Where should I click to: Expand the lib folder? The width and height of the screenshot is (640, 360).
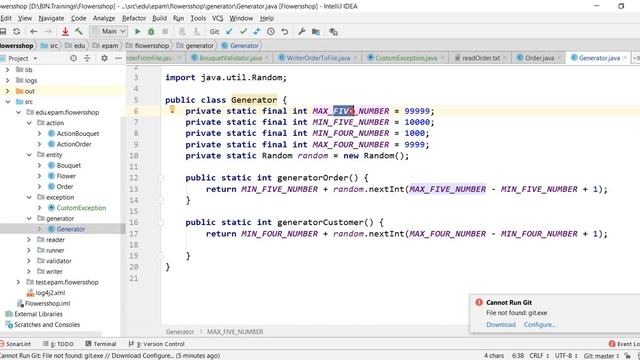point(7,70)
